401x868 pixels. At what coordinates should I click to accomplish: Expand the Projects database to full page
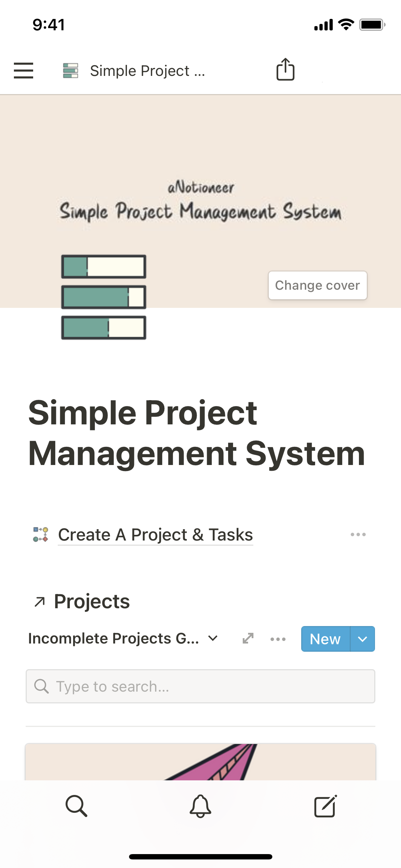click(248, 639)
